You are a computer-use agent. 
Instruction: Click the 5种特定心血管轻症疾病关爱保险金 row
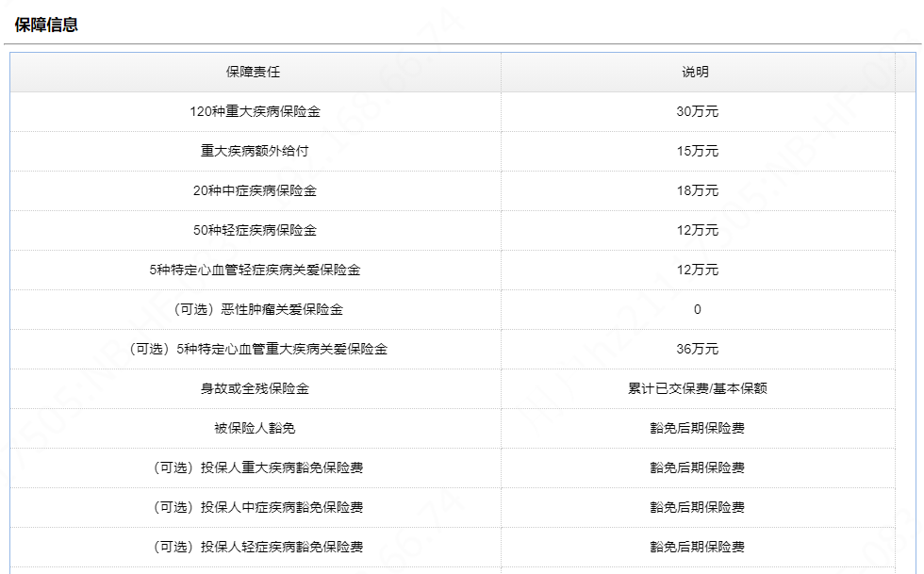coord(256,269)
